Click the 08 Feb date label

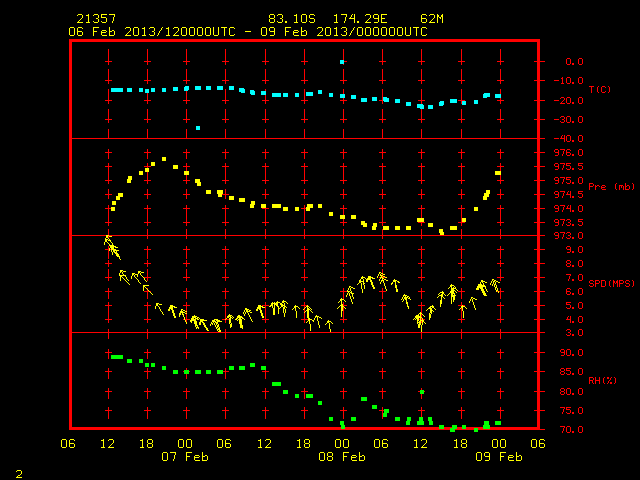pyautogui.click(x=342, y=457)
